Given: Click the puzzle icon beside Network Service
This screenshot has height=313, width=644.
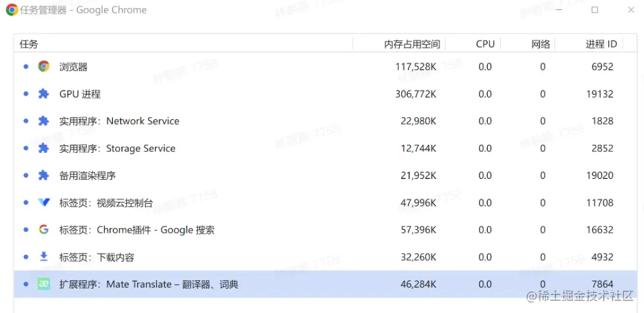Looking at the screenshot, I should click(x=44, y=121).
